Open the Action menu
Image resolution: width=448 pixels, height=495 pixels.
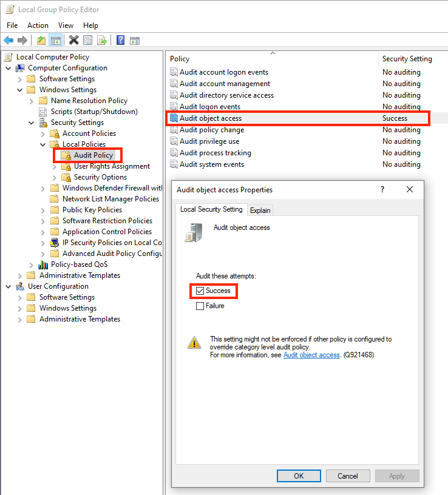tap(38, 25)
